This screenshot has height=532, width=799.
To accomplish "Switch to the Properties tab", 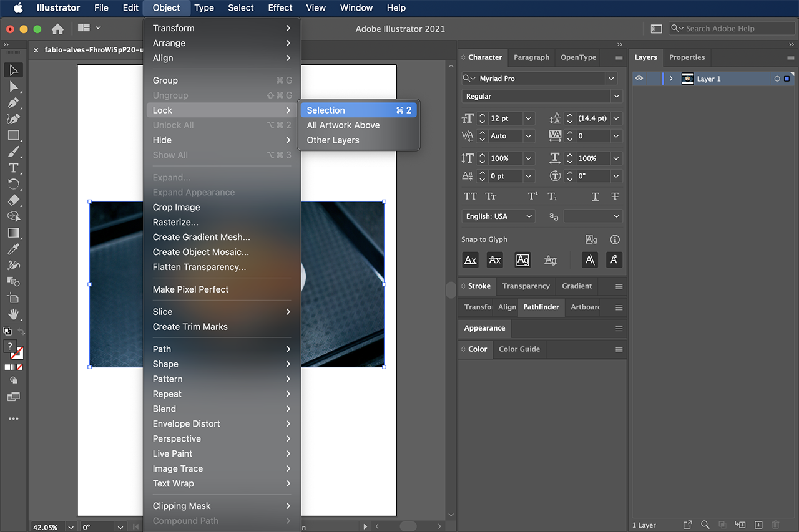I will click(687, 57).
